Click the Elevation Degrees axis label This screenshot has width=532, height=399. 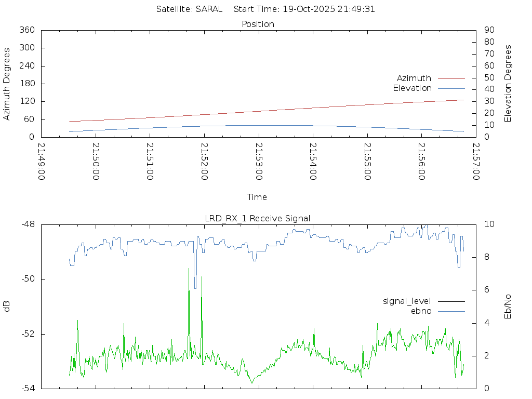(508, 83)
